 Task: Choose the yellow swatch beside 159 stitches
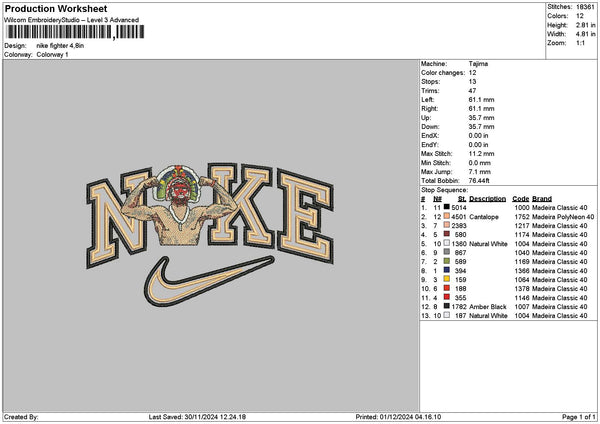click(x=447, y=279)
